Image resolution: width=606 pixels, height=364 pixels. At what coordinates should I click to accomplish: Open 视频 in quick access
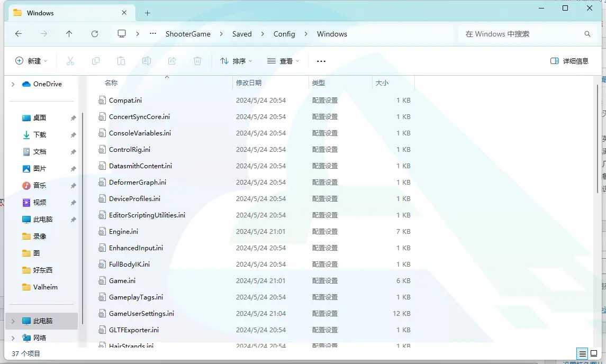coord(40,203)
